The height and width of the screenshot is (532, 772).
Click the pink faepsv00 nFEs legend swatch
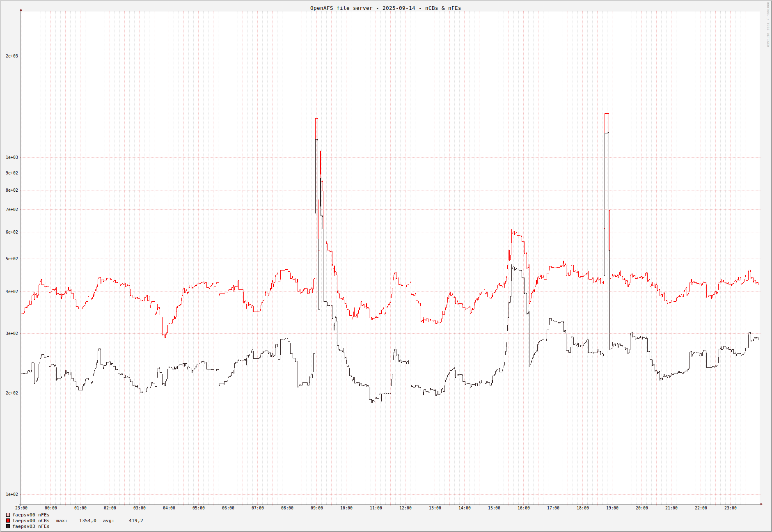[8, 515]
